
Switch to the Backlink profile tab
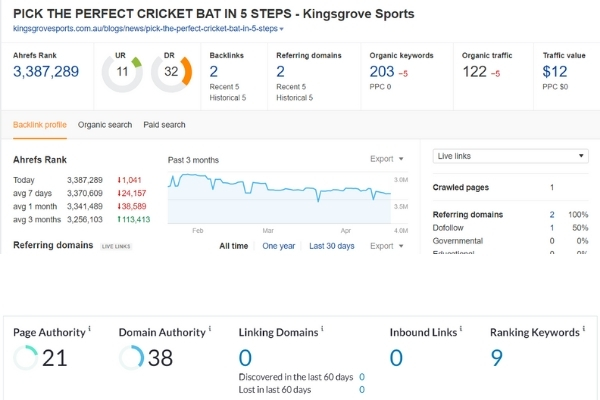click(40, 125)
